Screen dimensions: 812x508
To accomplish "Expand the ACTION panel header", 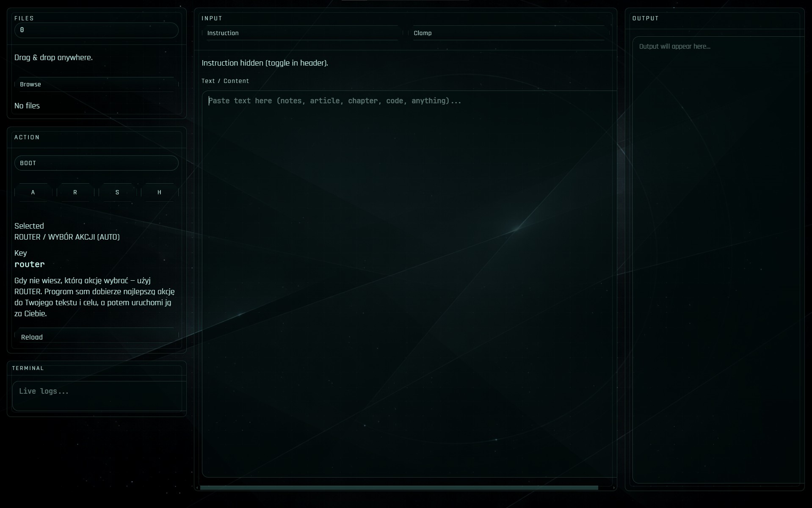I will click(27, 137).
